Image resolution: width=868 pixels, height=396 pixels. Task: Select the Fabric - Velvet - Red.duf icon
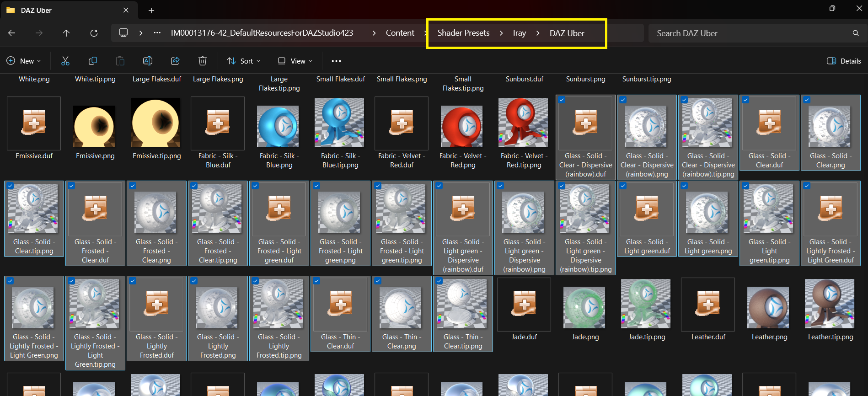402,123
